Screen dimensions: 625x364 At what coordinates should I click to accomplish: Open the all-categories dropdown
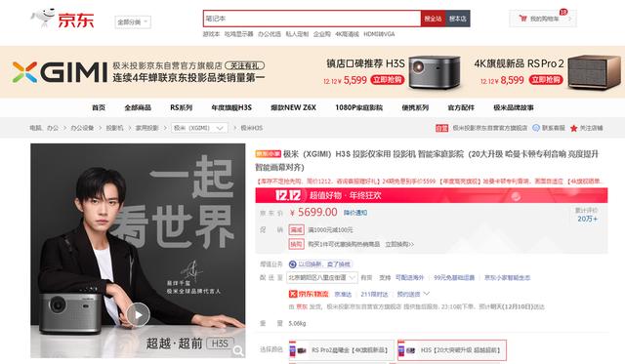pos(133,21)
